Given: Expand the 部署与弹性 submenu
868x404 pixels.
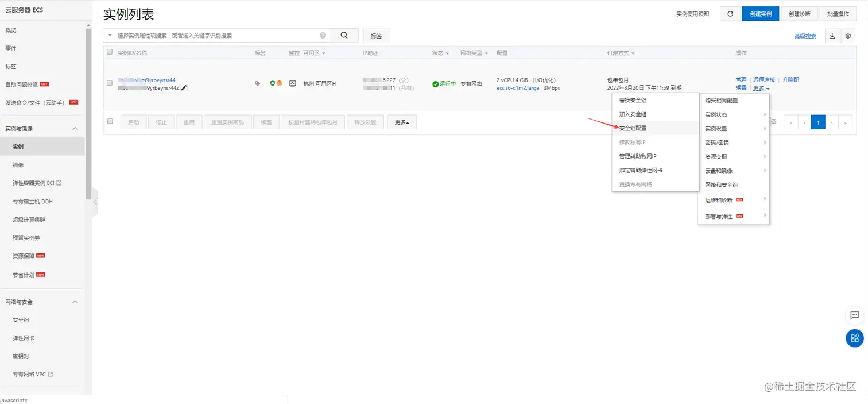Looking at the screenshot, I should [734, 216].
